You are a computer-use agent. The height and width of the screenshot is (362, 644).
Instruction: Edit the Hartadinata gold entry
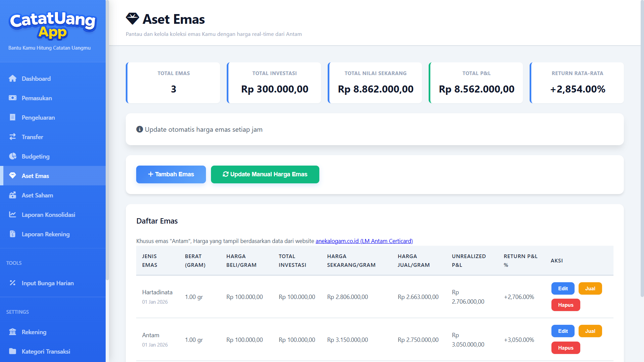click(x=562, y=289)
